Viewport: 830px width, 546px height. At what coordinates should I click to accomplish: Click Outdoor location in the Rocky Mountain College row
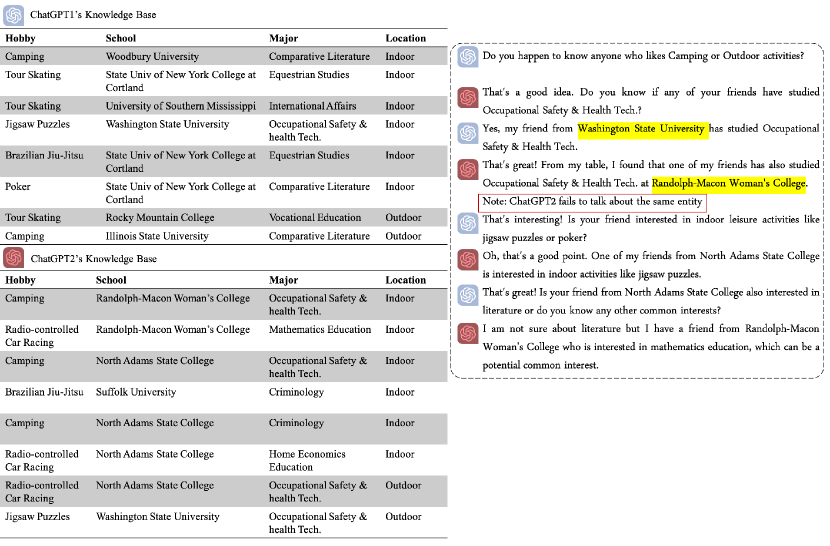click(x=403, y=218)
